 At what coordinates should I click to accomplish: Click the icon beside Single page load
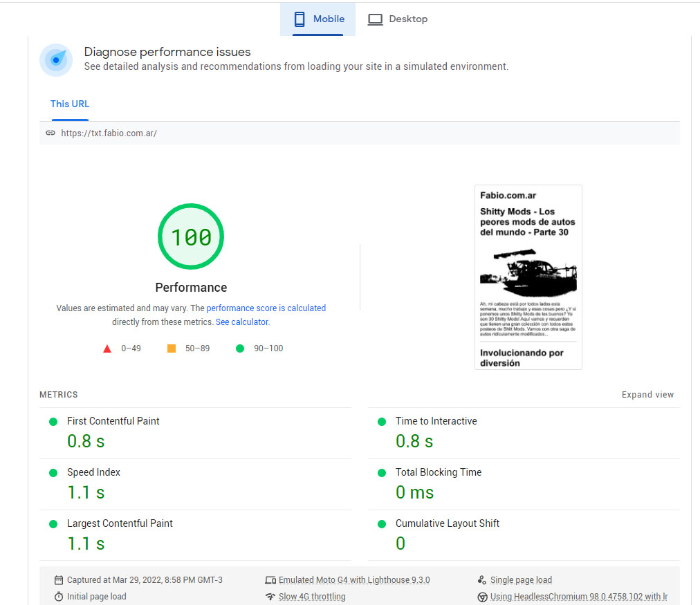[481, 580]
